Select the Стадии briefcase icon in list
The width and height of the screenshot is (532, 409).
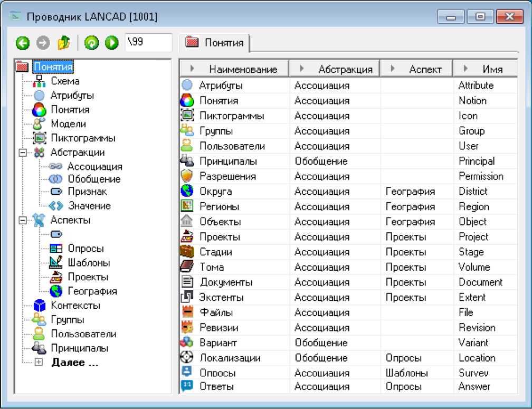tap(187, 251)
